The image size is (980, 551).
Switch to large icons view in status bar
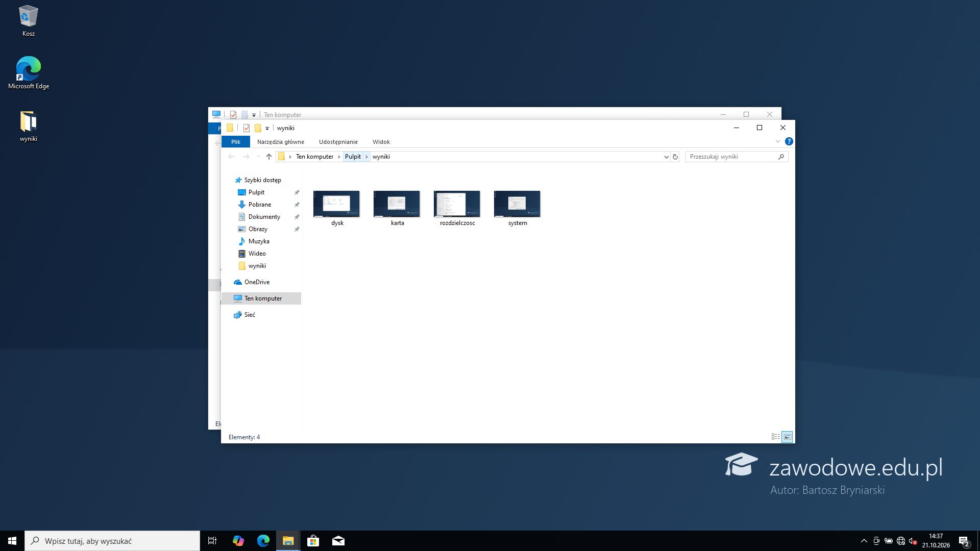pos(788,437)
